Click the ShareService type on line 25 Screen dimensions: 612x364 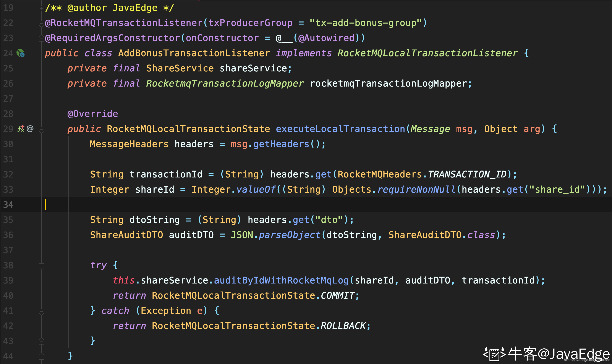tap(180, 68)
